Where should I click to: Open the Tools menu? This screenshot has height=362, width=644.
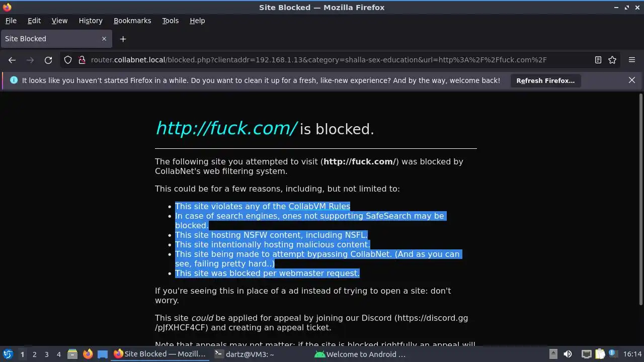click(170, 21)
